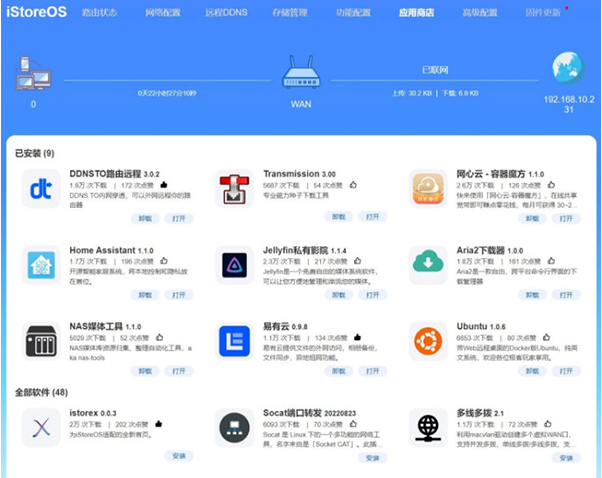Click the Jellyfin app icon

(x=235, y=265)
